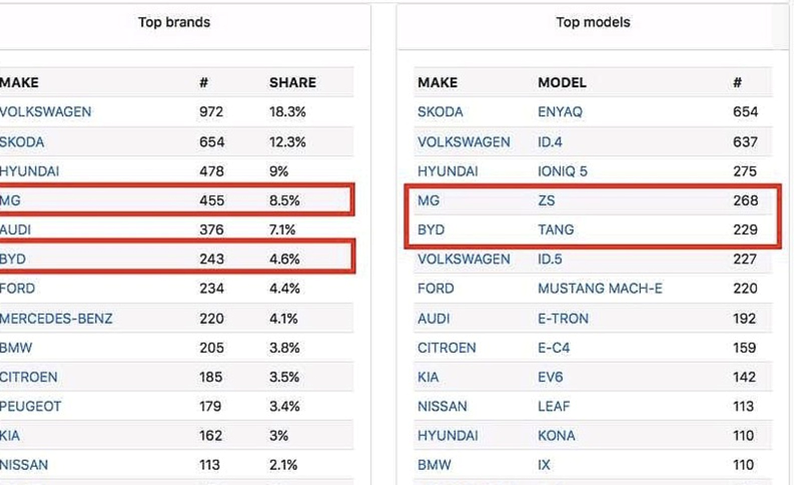Click the VOLKSWAGEN link in Top brands

tap(46, 112)
